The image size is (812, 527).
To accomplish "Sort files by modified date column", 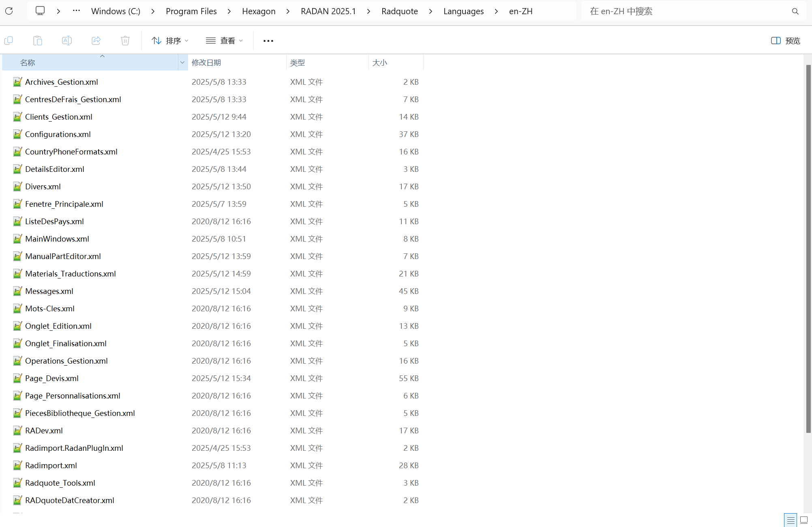I will (206, 62).
